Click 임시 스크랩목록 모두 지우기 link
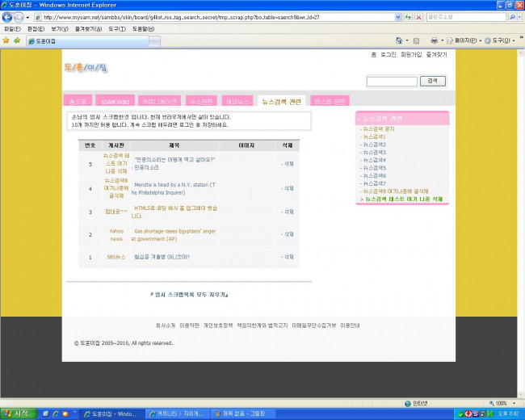This screenshot has height=420, width=525. tap(190, 295)
